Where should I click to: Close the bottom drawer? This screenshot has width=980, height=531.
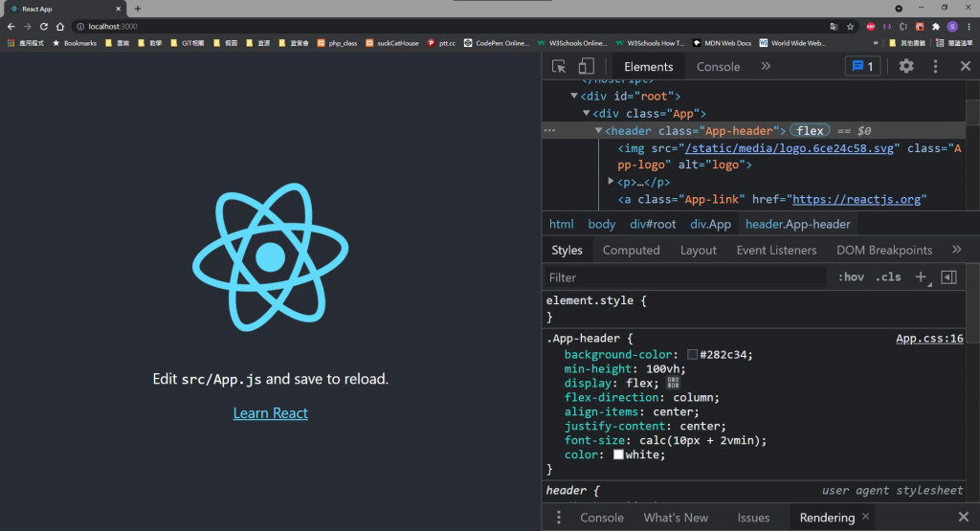coord(963,517)
